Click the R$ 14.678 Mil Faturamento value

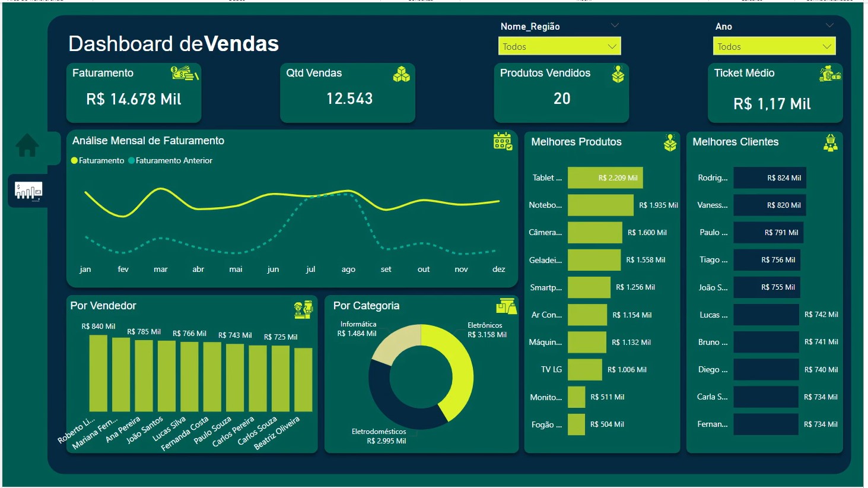[134, 99]
